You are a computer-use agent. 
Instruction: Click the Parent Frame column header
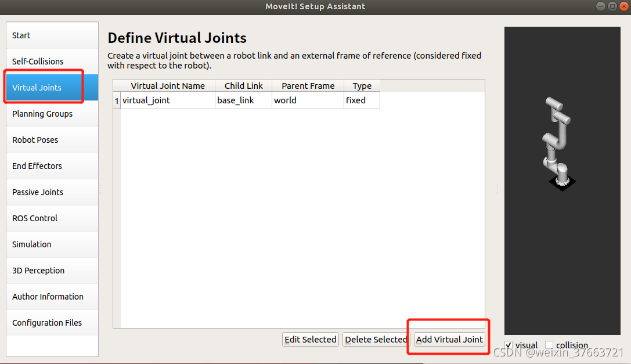tap(308, 86)
